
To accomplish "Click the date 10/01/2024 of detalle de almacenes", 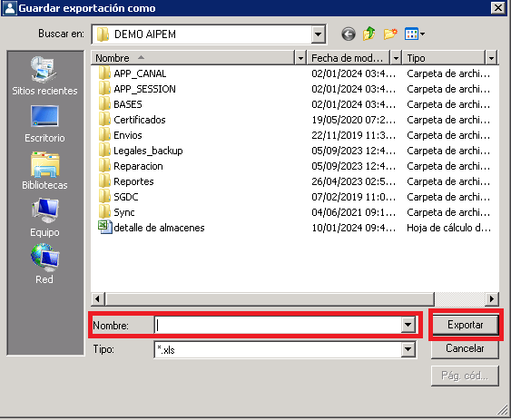I will (x=353, y=228).
